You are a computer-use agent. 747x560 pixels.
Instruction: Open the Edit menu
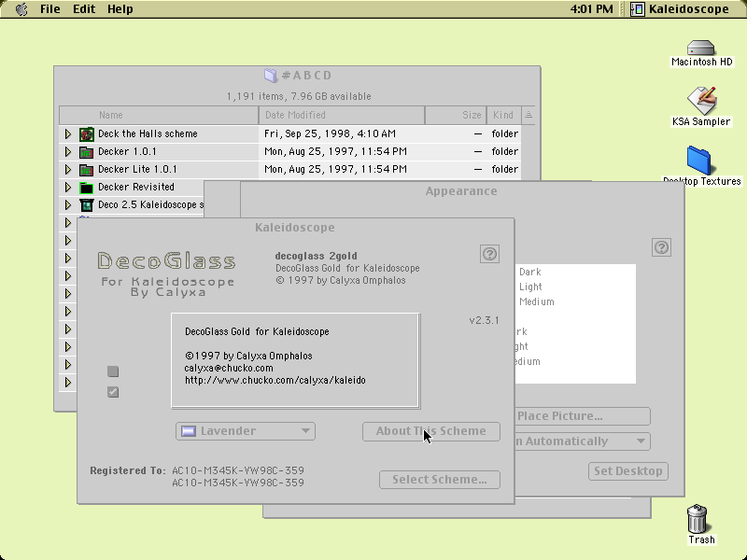point(84,9)
